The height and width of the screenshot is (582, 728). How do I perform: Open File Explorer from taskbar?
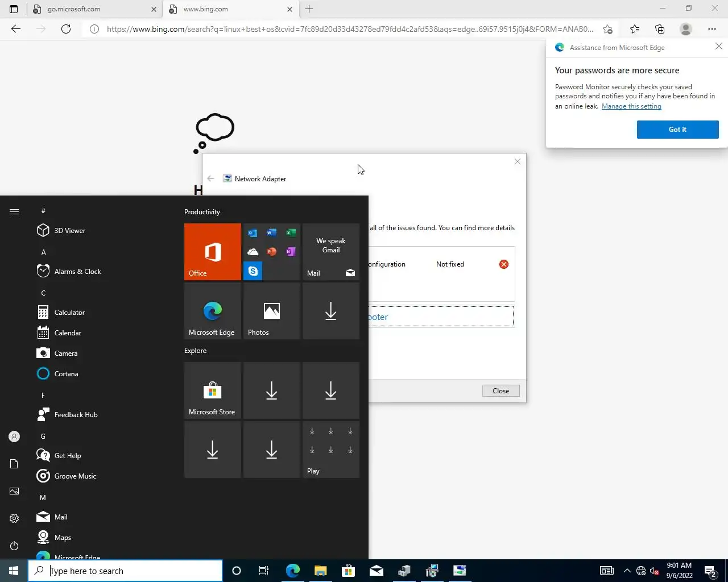[321, 571]
